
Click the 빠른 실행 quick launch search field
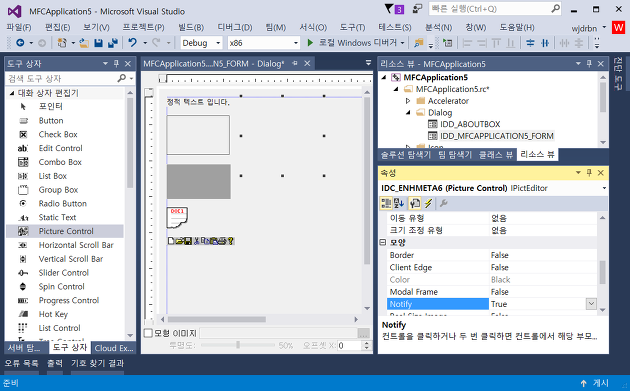click(x=495, y=9)
